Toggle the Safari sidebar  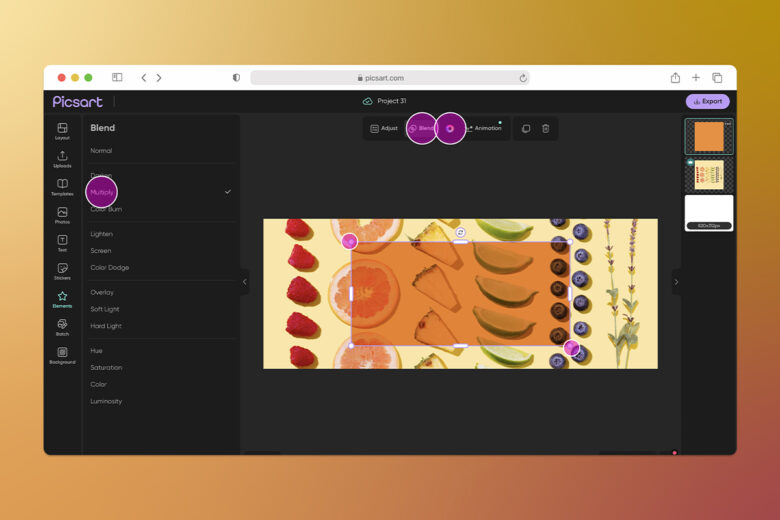pyautogui.click(x=117, y=77)
